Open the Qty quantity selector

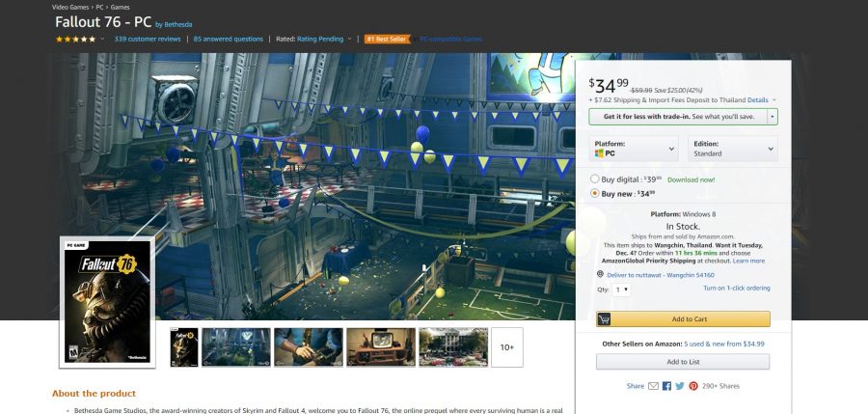click(621, 290)
